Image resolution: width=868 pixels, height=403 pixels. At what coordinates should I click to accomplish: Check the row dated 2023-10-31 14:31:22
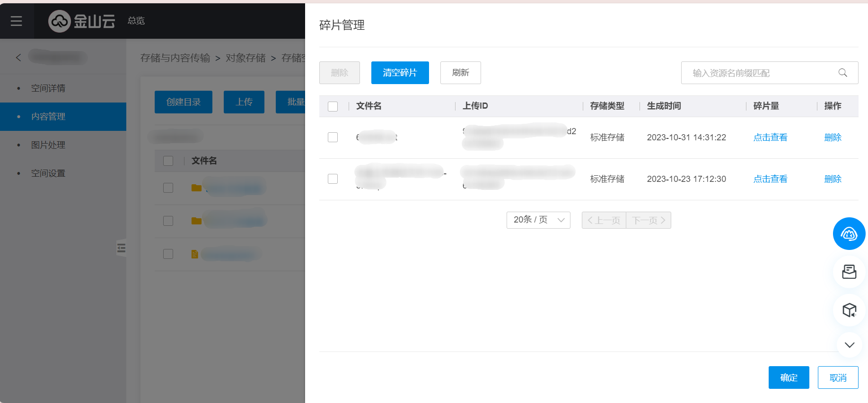333,137
